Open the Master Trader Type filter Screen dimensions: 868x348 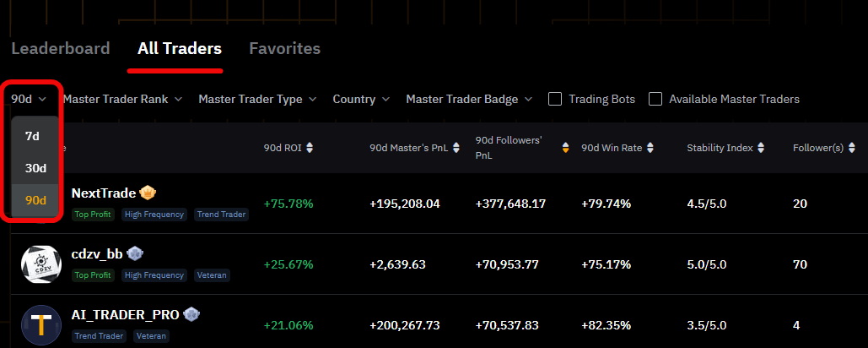(257, 99)
